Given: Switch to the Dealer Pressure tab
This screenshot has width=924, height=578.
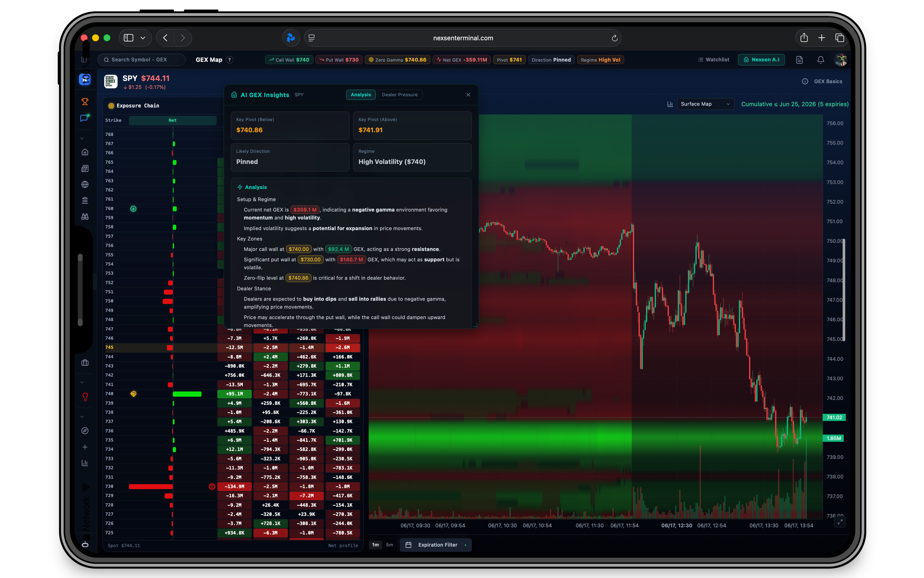Looking at the screenshot, I should coord(399,95).
